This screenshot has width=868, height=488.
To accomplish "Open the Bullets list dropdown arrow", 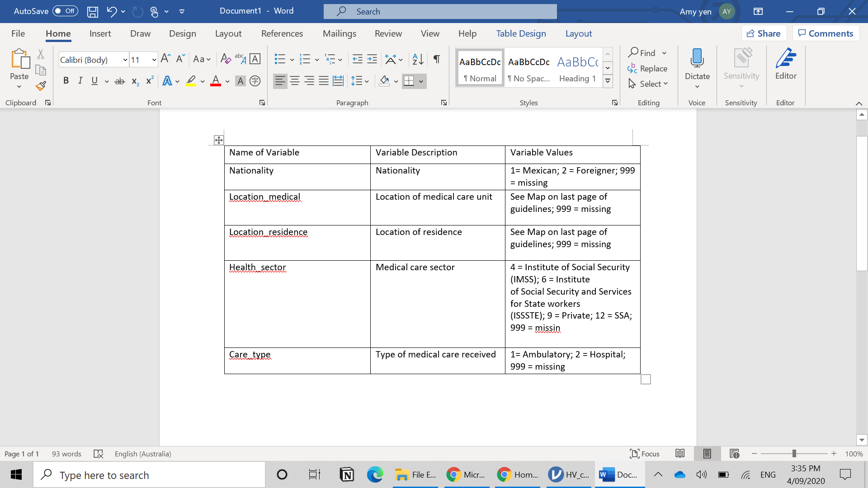I will tap(292, 60).
